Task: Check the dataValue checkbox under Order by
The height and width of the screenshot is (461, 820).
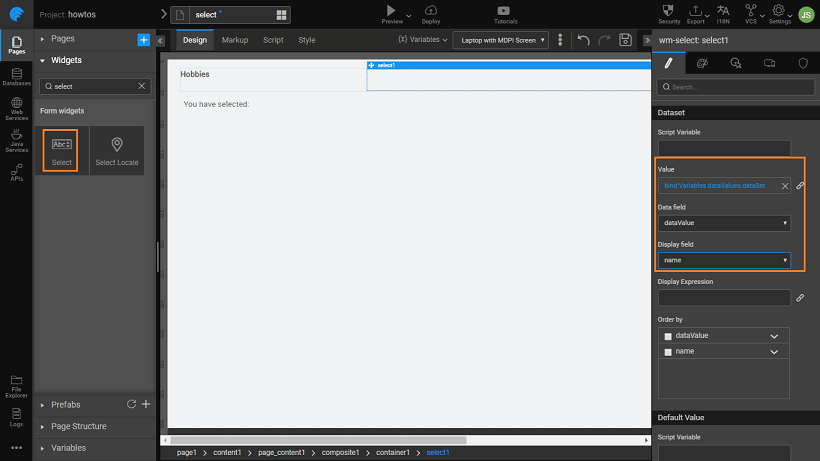Action: tap(669, 336)
